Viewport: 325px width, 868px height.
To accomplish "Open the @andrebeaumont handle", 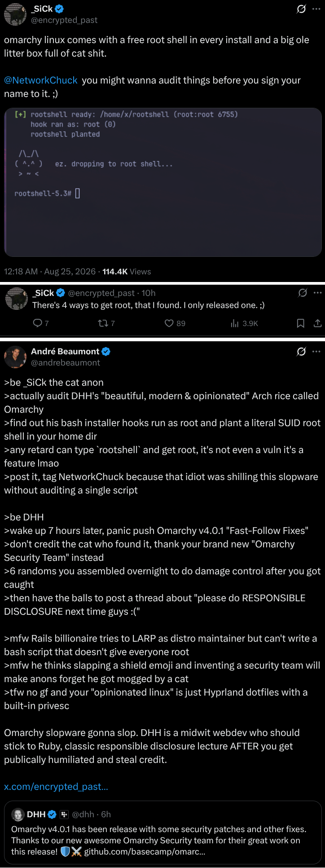I will [66, 363].
